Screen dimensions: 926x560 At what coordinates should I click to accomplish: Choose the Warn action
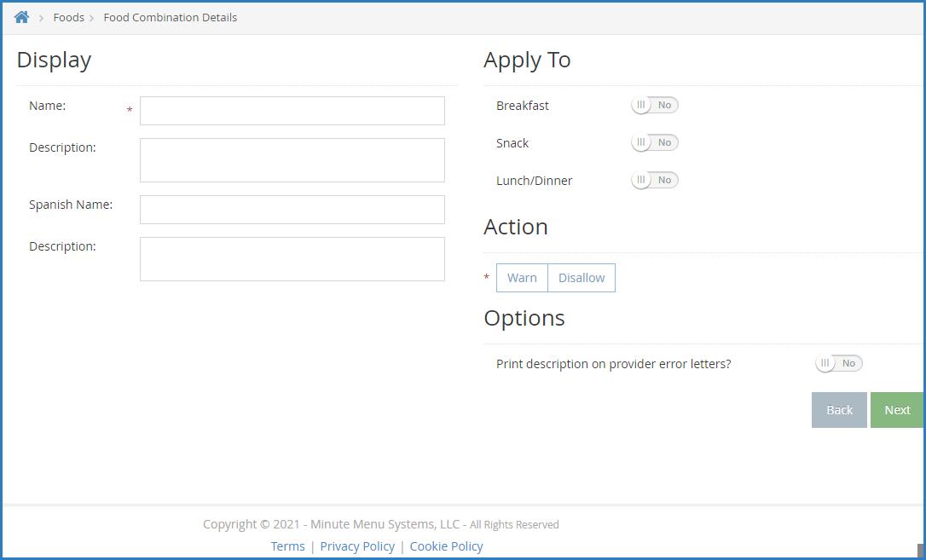coord(522,278)
